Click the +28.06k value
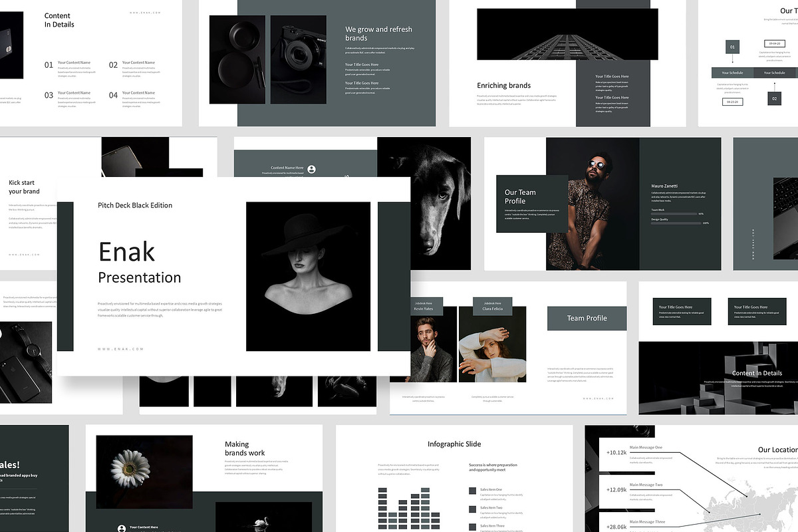 (616, 526)
